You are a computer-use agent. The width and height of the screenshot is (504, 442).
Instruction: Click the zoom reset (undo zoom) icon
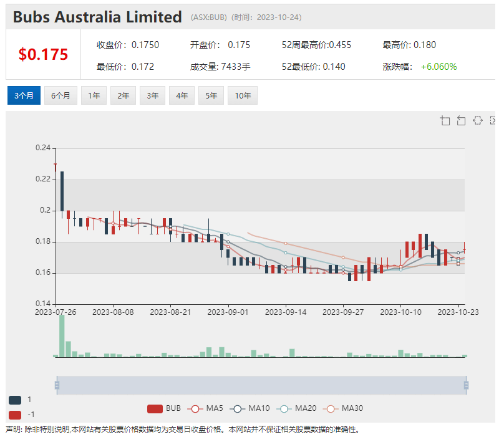click(x=462, y=121)
